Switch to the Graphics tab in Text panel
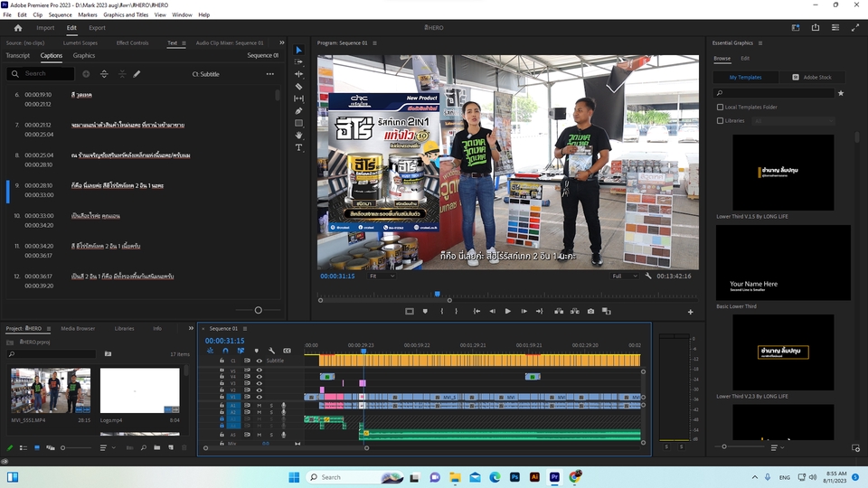The height and width of the screenshot is (488, 868). tap(83, 55)
